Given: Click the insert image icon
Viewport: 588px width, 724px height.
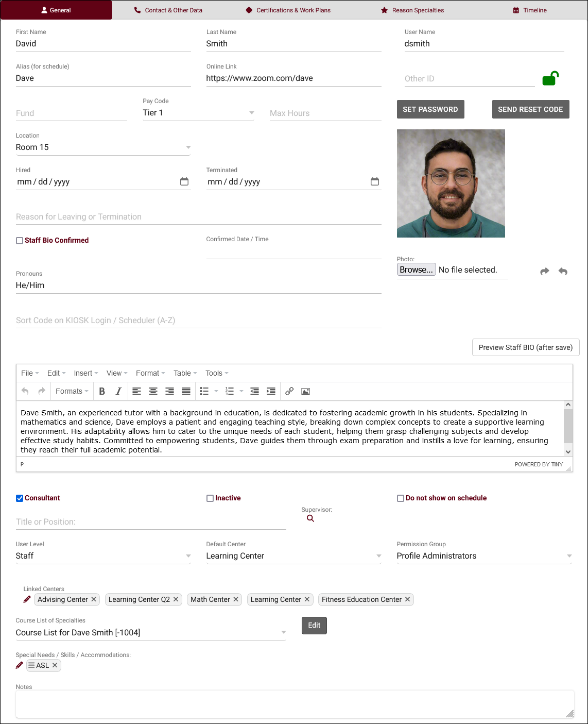Looking at the screenshot, I should (305, 391).
